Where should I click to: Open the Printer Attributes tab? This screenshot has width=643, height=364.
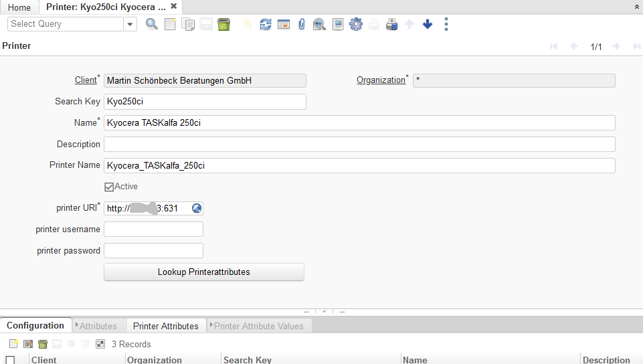point(165,326)
